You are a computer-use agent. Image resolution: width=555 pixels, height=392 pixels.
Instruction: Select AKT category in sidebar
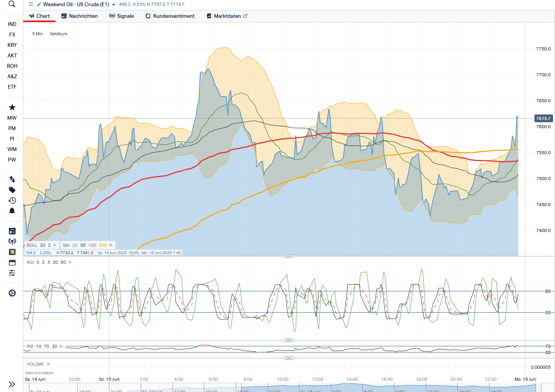click(x=12, y=55)
